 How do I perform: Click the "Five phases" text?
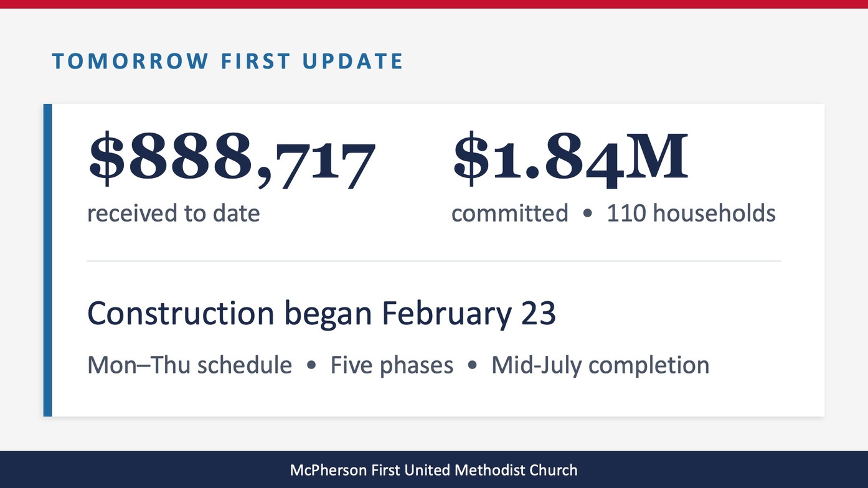coord(392,365)
